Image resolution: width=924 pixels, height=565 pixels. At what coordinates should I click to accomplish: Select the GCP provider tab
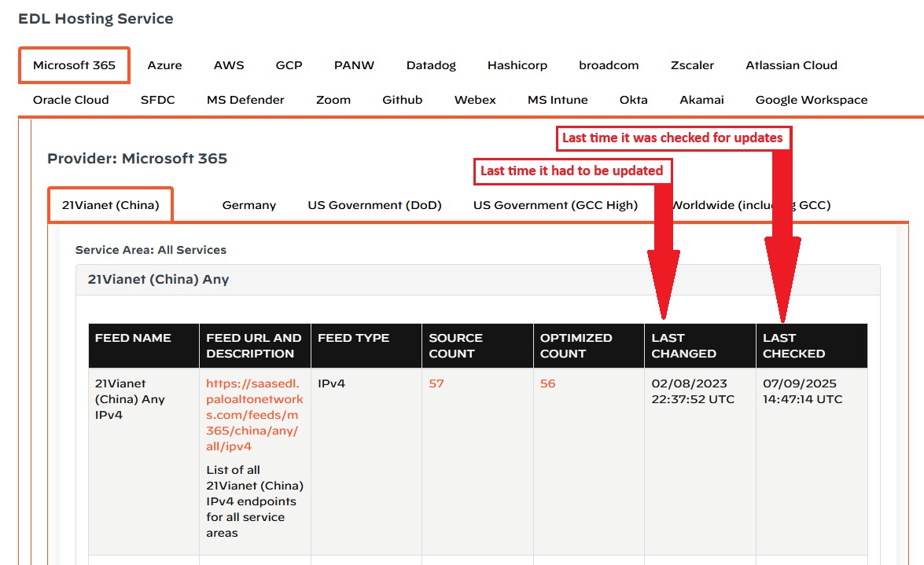coord(289,65)
